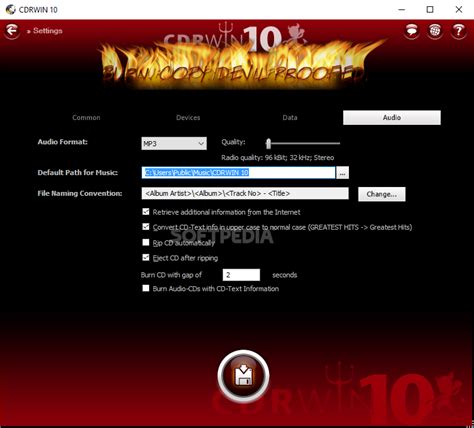Screen dimensions: 474x428
Task: Switch to the Devices tab
Action: tap(188, 118)
